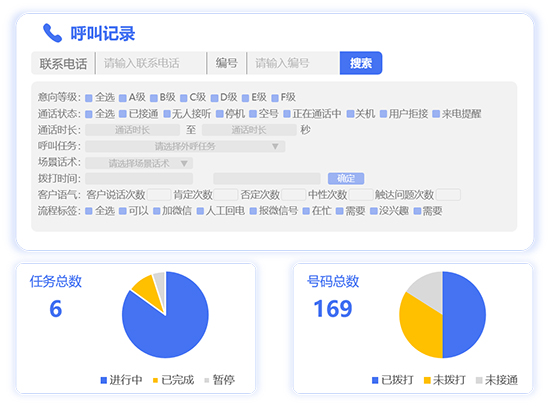Image resolution: width=550 pixels, height=406 pixels.
Task: Click the blue 搜索 button
Action: (x=361, y=63)
